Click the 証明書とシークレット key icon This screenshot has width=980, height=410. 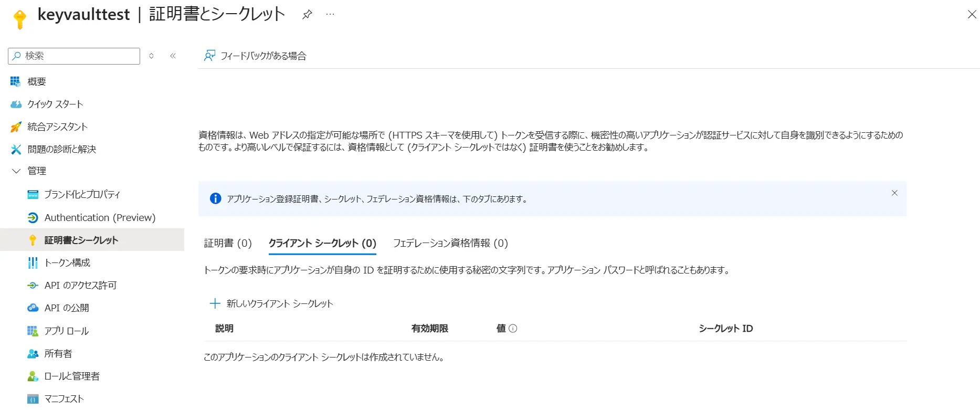pos(33,240)
